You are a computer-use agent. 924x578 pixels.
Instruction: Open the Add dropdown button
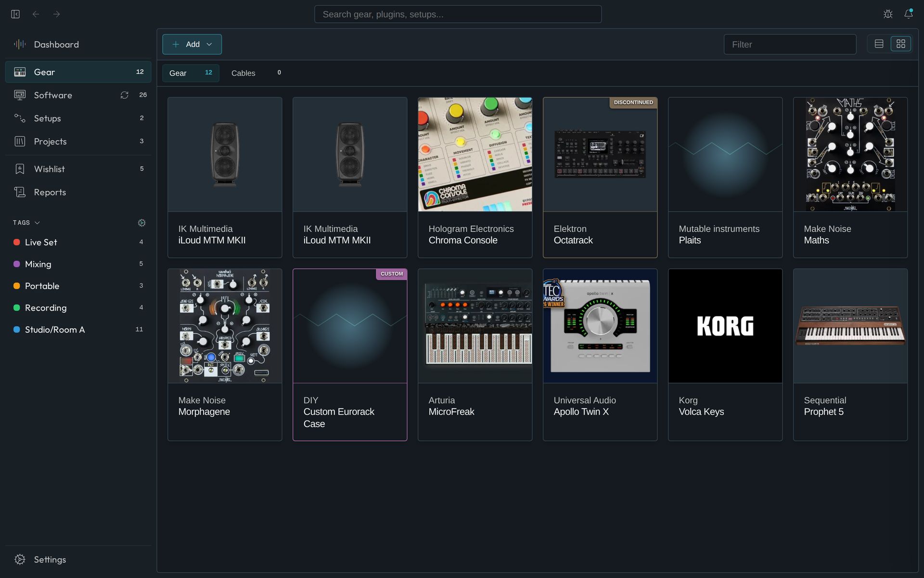click(x=192, y=44)
